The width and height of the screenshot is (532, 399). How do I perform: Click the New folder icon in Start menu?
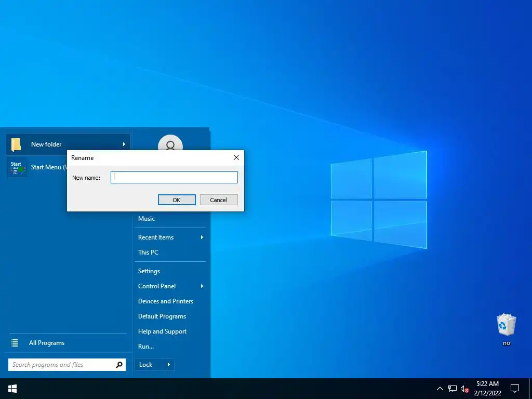(16, 144)
